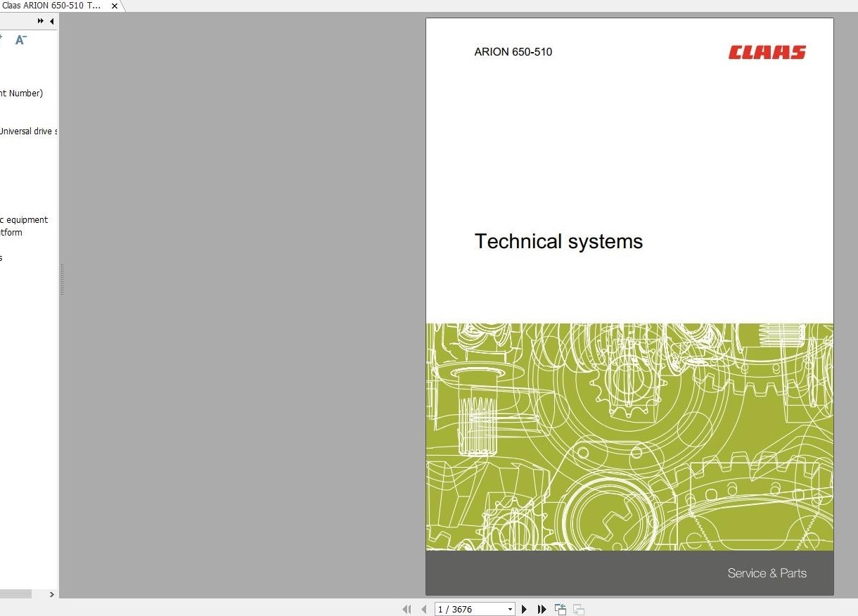
Task: Collapse the bookmarks panel with the left arrow
Action: tap(51, 21)
